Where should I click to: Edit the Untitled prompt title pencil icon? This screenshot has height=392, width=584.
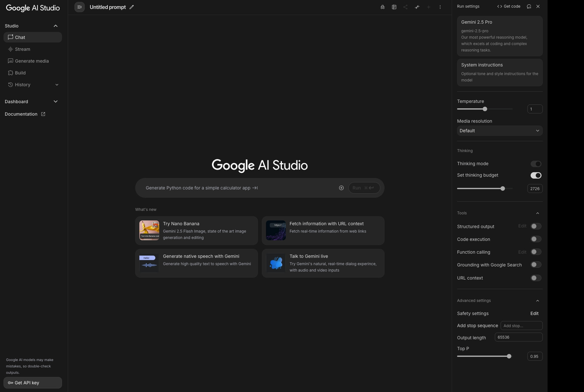coord(131,7)
